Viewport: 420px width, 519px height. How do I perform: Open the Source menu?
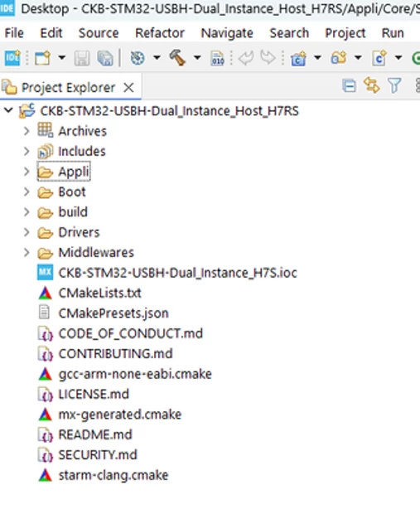[x=99, y=33]
